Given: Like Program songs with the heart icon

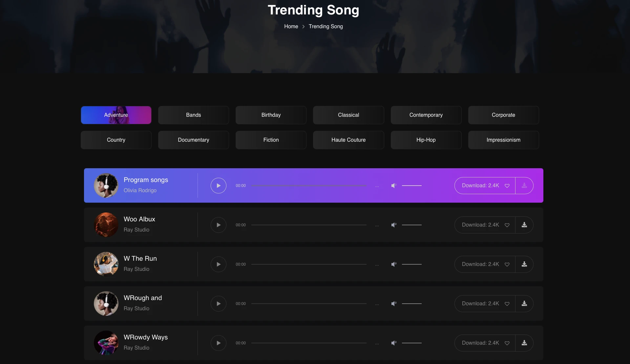Looking at the screenshot, I should click(507, 186).
